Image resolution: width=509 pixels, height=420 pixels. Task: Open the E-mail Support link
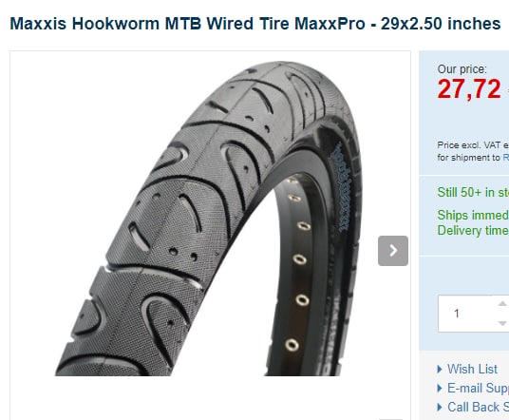[478, 388]
